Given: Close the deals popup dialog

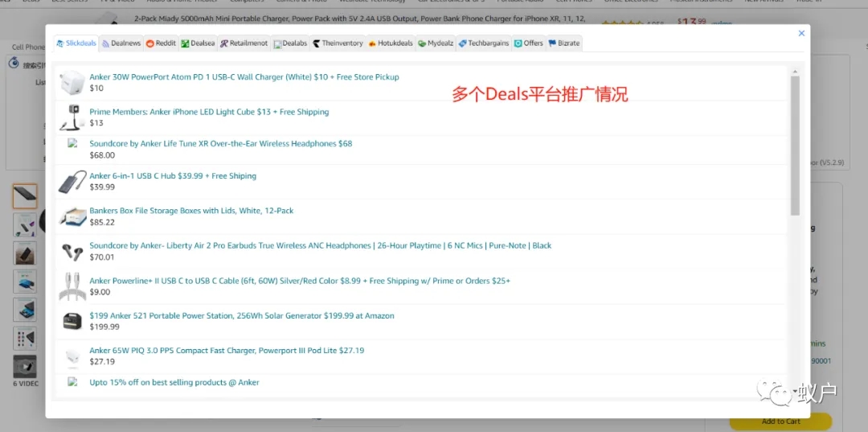Looking at the screenshot, I should pos(801,33).
